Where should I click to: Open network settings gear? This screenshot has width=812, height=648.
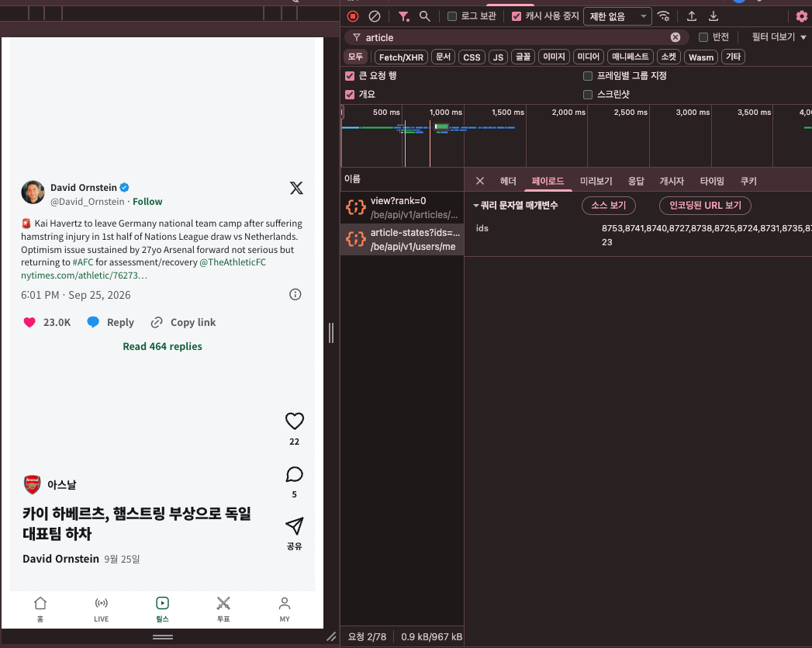pyautogui.click(x=802, y=16)
